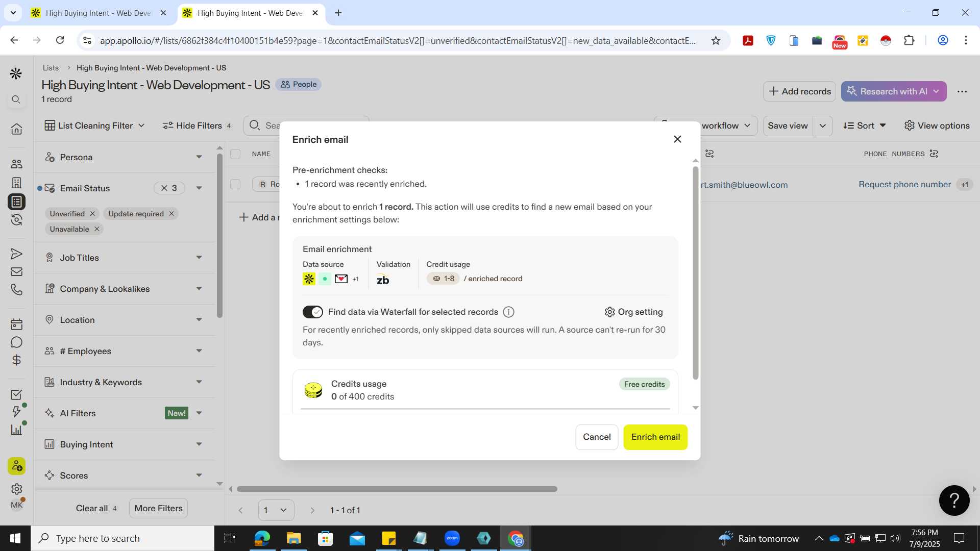Viewport: 980px width, 551px height.
Task: Open the browser extensions puzzle icon
Action: [909, 40]
